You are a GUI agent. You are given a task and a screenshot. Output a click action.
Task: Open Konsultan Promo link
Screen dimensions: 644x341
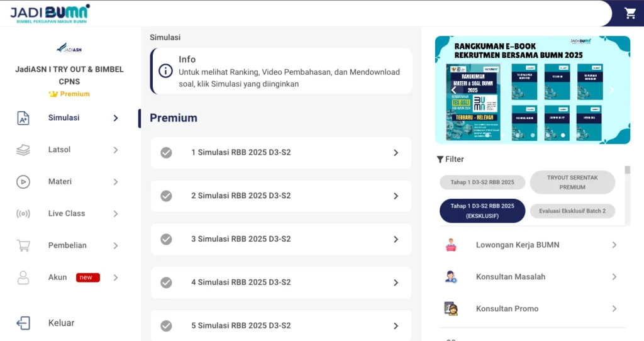click(x=507, y=308)
